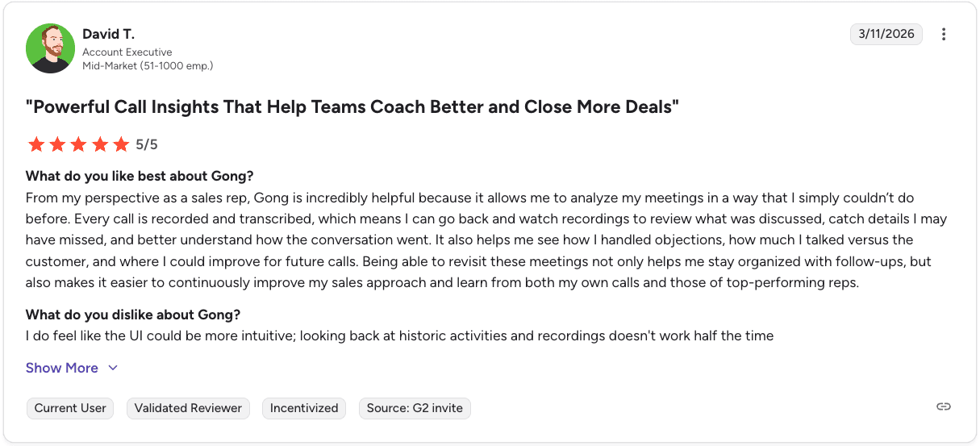Click the first red star
The height and width of the screenshot is (446, 980).
[36, 145]
